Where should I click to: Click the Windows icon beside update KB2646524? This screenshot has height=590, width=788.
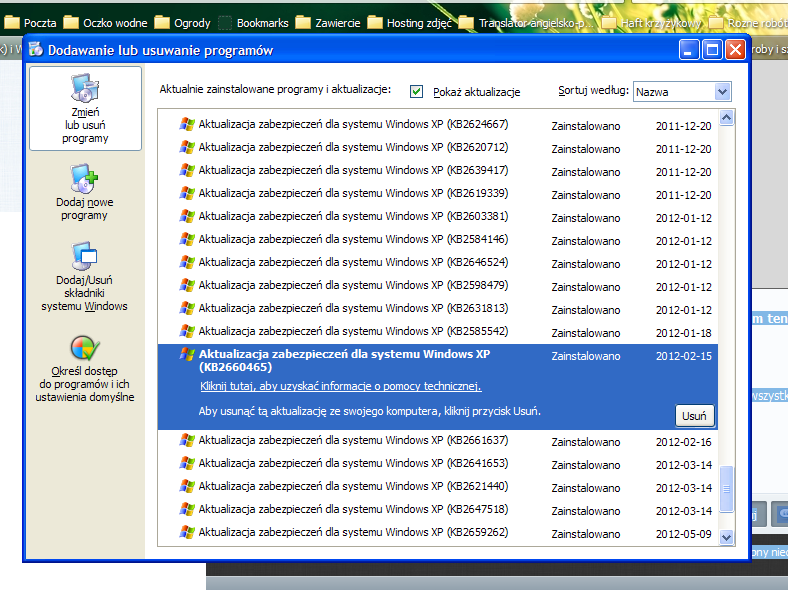(x=187, y=262)
